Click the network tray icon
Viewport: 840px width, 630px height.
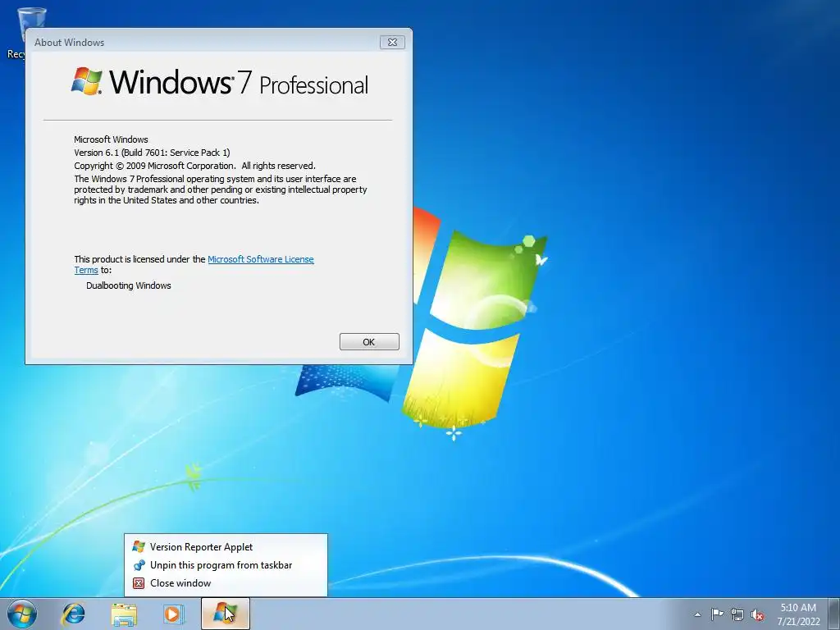(x=737, y=615)
